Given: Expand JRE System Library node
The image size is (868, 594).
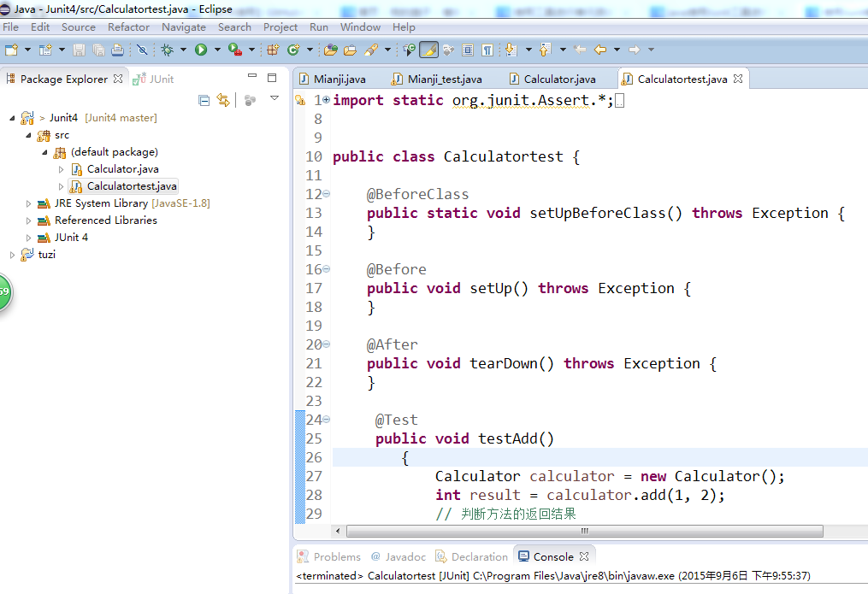Looking at the screenshot, I should pos(29,203).
